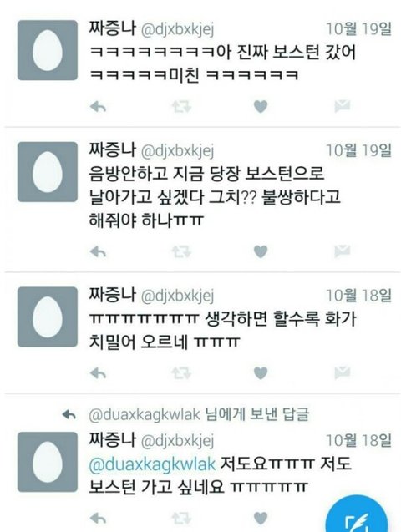Open the egg profile avatar of the first tweet
Viewport: 401px width, 532px height.
pyautogui.click(x=48, y=50)
